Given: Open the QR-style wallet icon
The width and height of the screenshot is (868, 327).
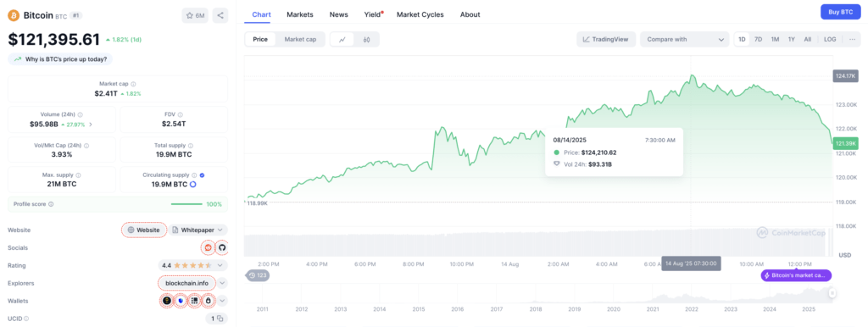Looking at the screenshot, I should [x=194, y=301].
